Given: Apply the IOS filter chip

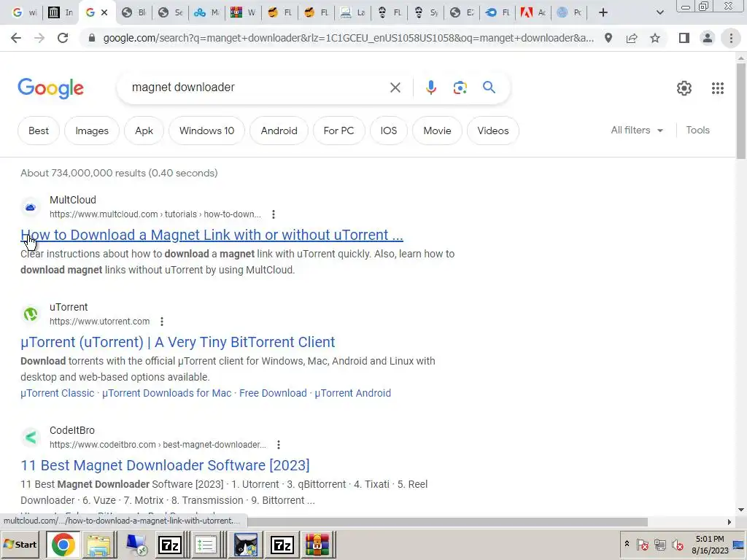Looking at the screenshot, I should coord(388,131).
